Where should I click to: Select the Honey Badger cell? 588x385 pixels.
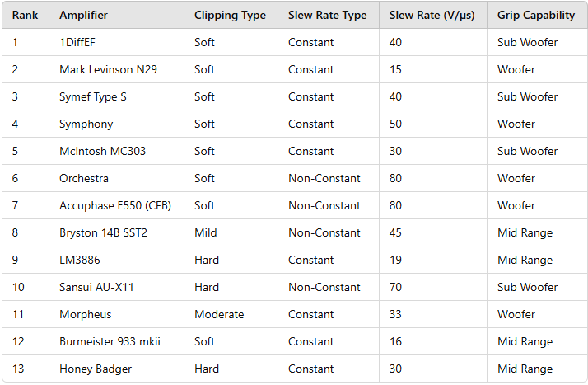(x=116, y=369)
